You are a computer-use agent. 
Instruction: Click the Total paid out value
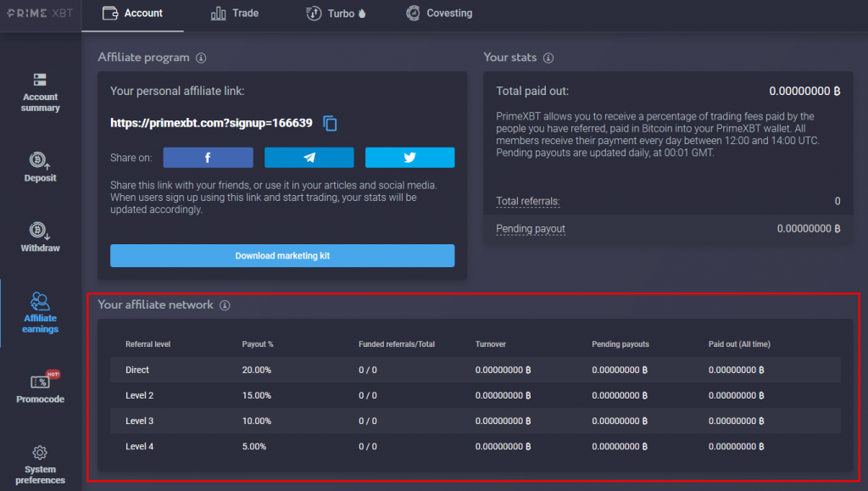pos(804,91)
